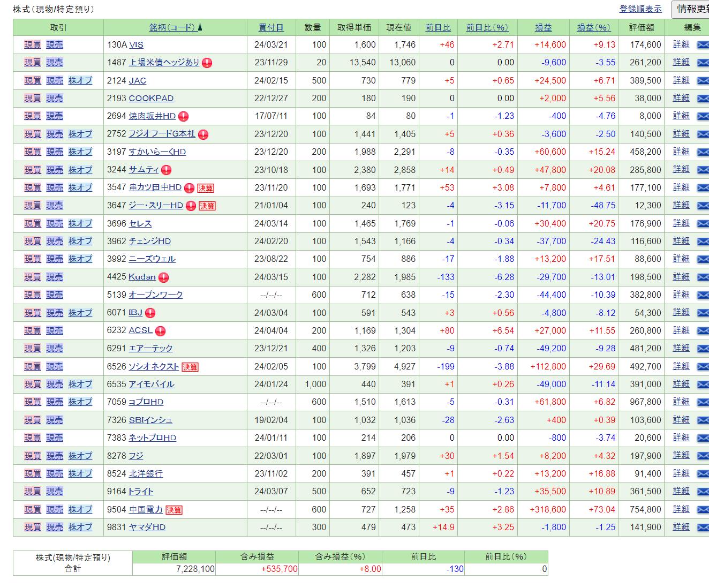Click the envelope icon in the VIS row
Viewport: 709px width, 588px height.
point(703,45)
